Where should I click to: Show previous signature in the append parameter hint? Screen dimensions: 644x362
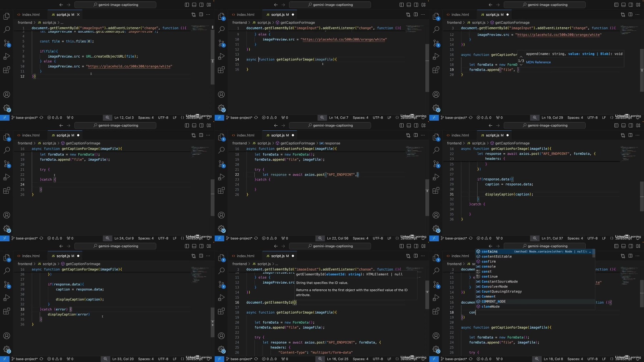(x=521, y=57)
